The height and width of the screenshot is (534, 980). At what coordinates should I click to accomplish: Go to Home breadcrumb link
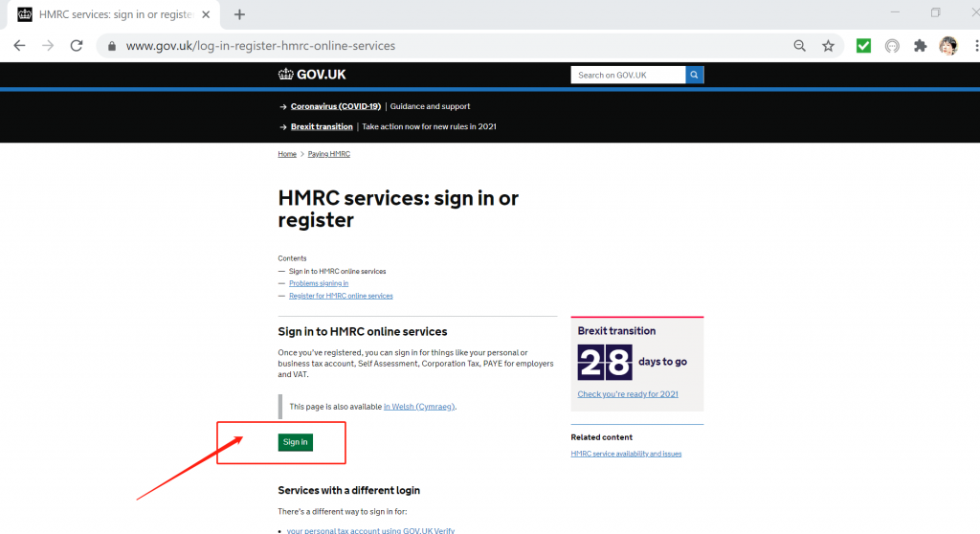[x=287, y=154]
